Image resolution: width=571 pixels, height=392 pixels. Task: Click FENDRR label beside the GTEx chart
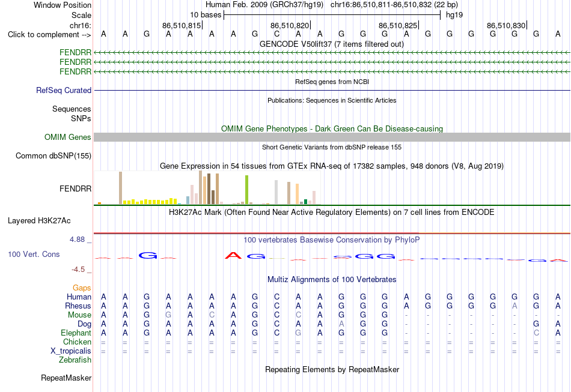tap(75, 188)
